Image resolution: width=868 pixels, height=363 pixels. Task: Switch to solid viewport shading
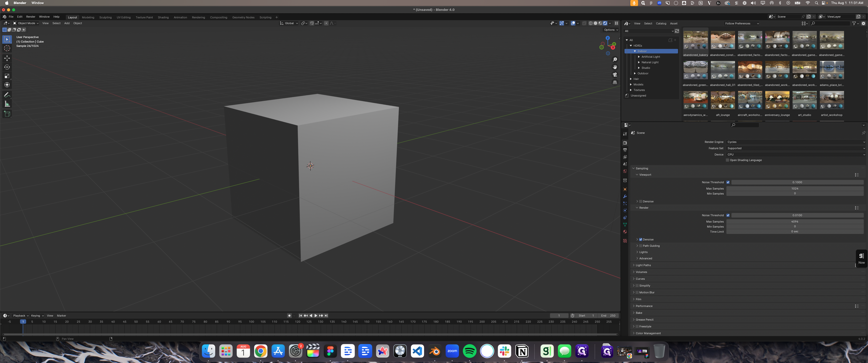point(595,23)
